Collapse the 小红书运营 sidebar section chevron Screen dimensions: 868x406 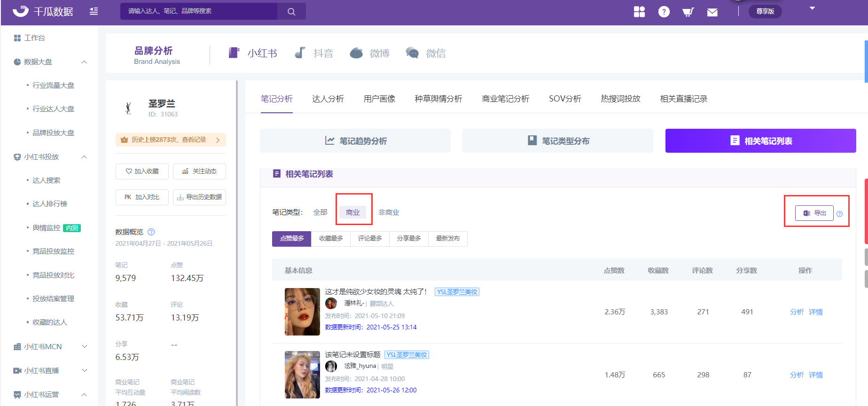tap(84, 395)
